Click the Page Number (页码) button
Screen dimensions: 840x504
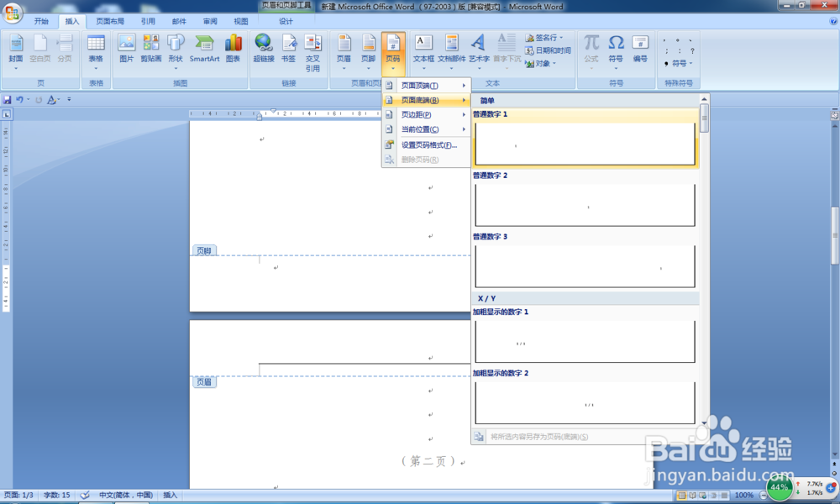click(x=392, y=53)
